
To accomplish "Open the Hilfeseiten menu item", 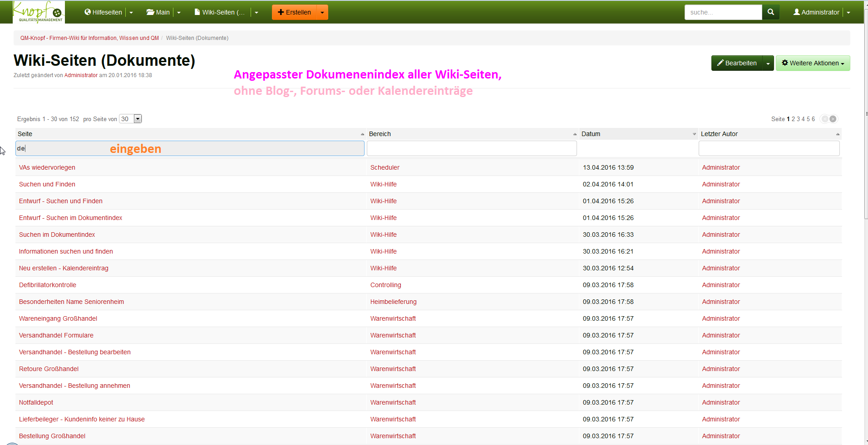I will [x=104, y=12].
